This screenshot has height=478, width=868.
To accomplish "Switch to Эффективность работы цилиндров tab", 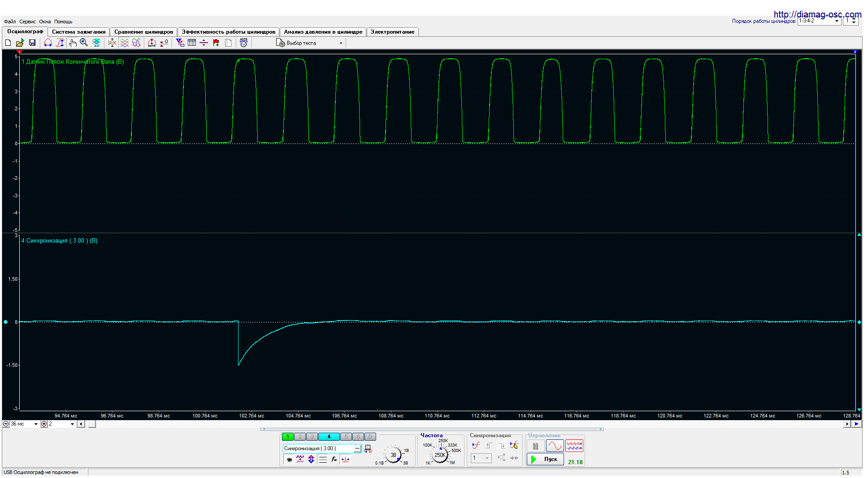I will click(x=229, y=32).
